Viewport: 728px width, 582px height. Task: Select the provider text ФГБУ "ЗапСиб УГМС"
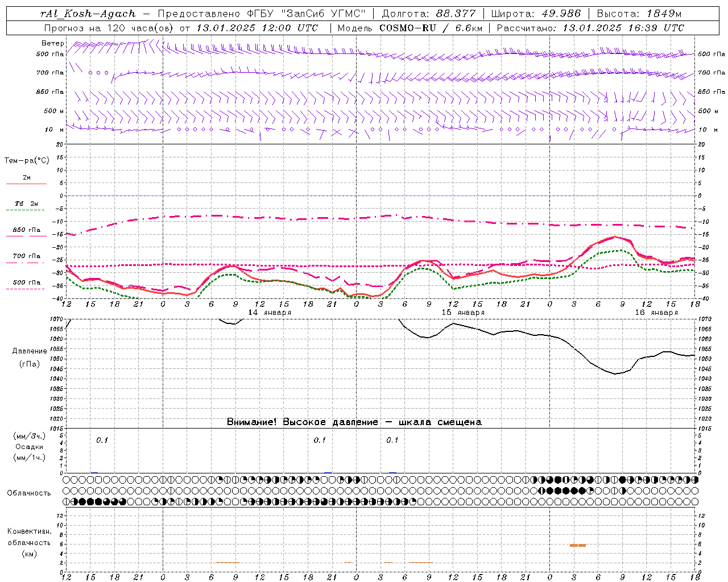[308, 14]
